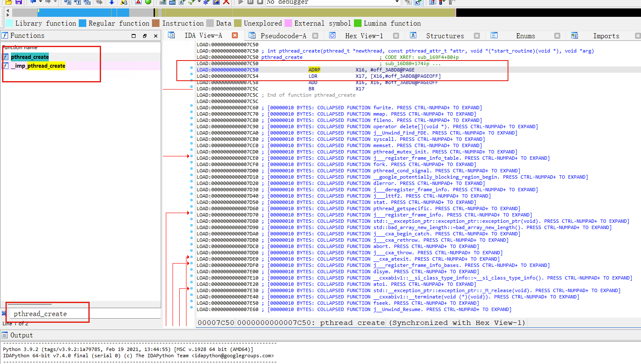Click the Functions panel maximize square icon

[134, 36]
